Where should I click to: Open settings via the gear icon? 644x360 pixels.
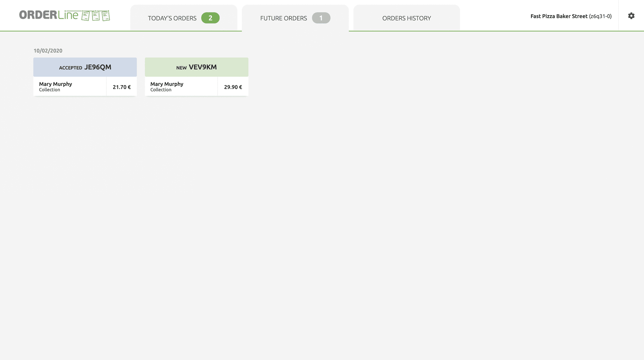click(632, 15)
